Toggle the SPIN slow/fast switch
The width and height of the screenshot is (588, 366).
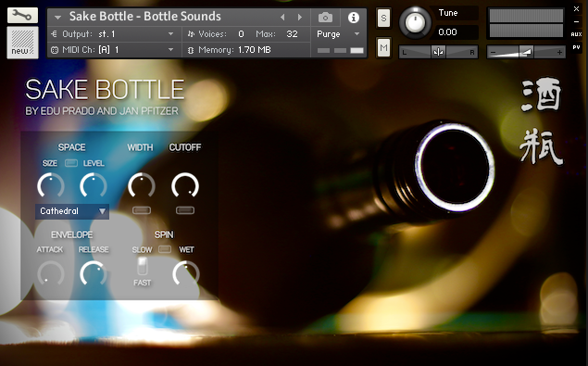(143, 266)
